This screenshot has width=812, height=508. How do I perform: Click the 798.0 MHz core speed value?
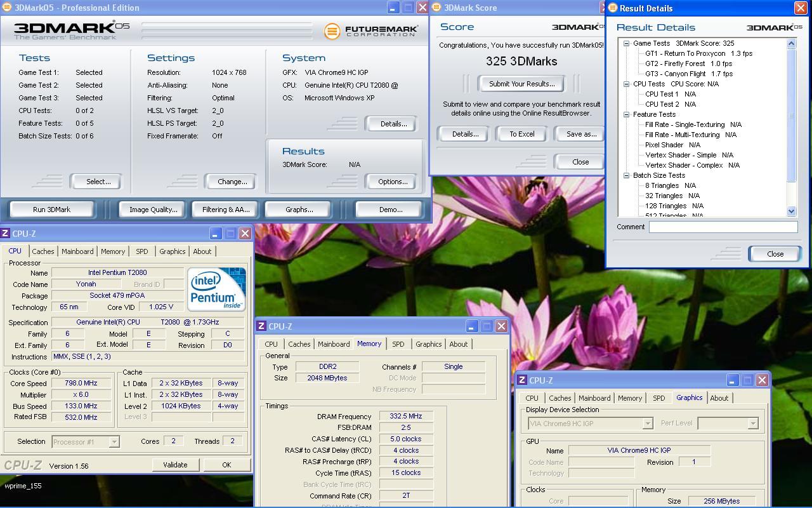tap(81, 384)
